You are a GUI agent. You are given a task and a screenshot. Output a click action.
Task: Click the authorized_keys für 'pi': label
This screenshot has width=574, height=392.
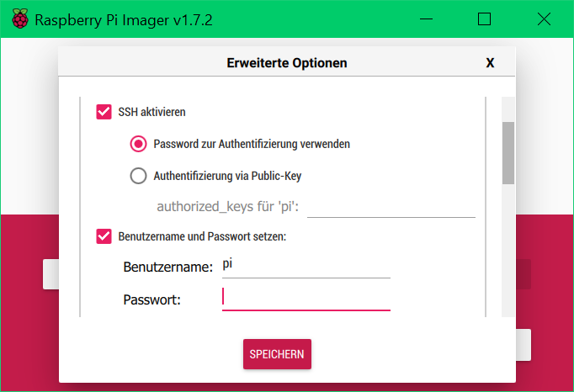pyautogui.click(x=229, y=207)
